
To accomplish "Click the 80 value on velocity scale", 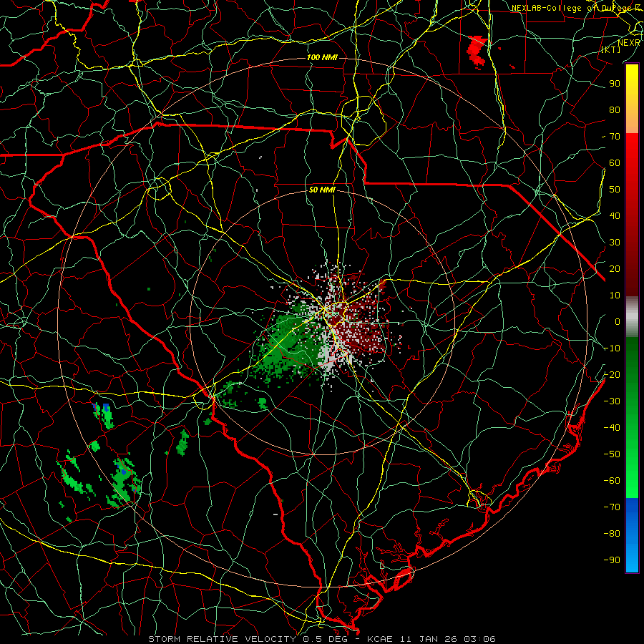I will pos(615,109).
